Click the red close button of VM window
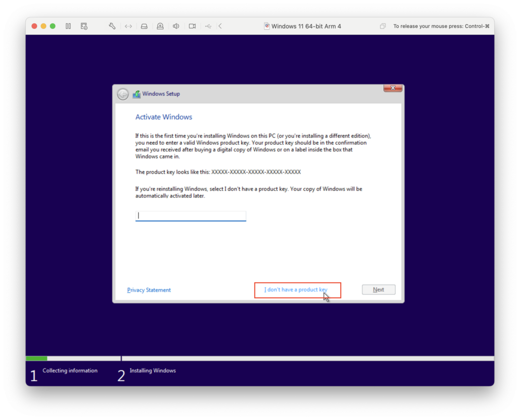Screen dimensions: 520x420 point(34,26)
